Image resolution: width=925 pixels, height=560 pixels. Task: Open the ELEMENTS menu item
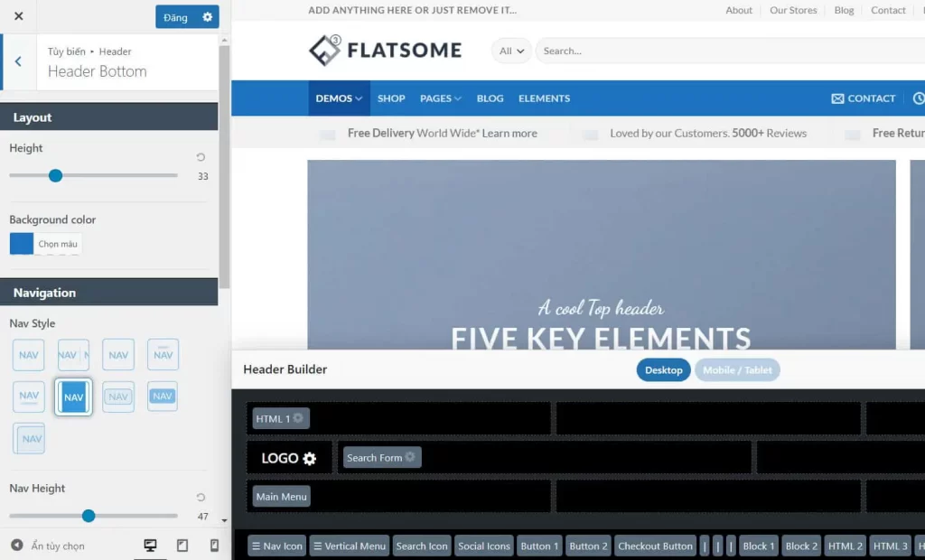pyautogui.click(x=544, y=98)
